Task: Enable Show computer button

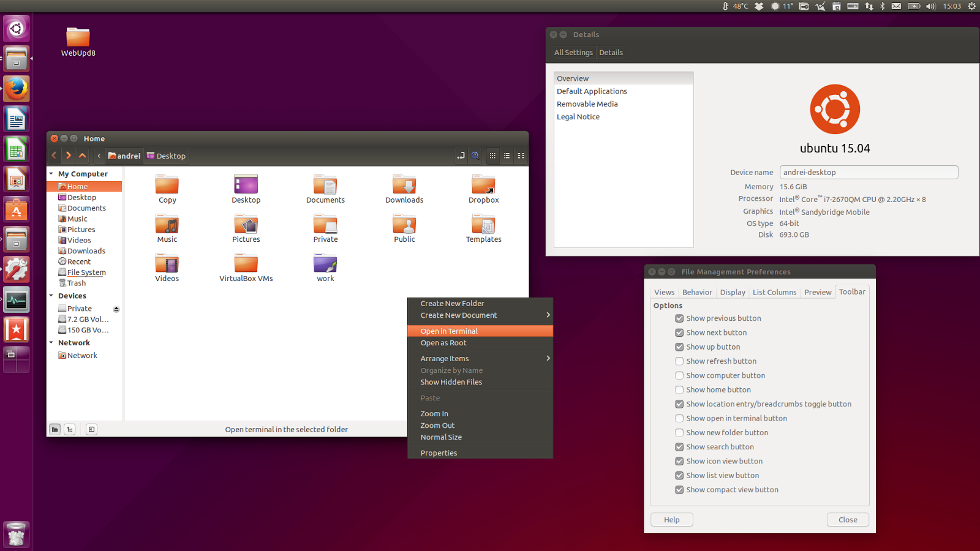Action: [679, 375]
